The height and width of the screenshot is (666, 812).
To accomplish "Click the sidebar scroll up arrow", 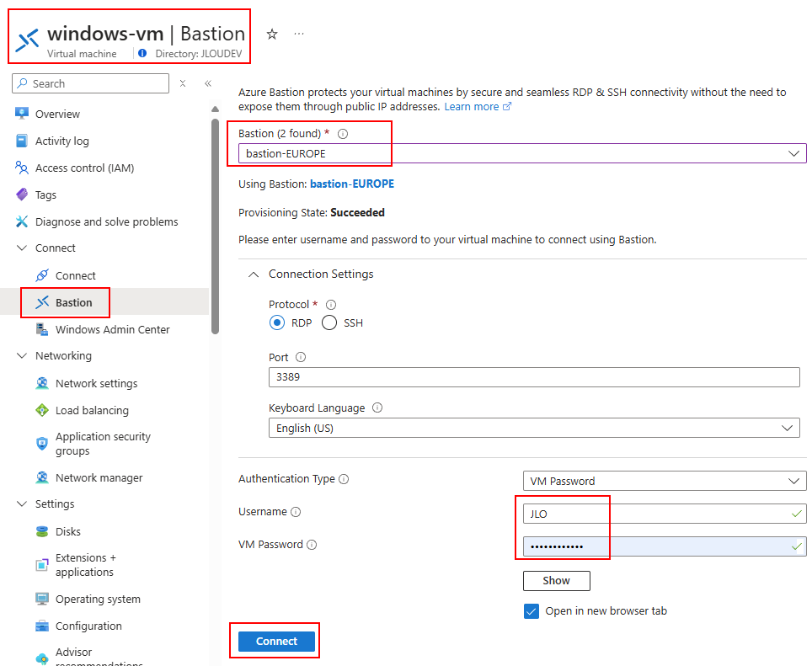I will (215, 109).
